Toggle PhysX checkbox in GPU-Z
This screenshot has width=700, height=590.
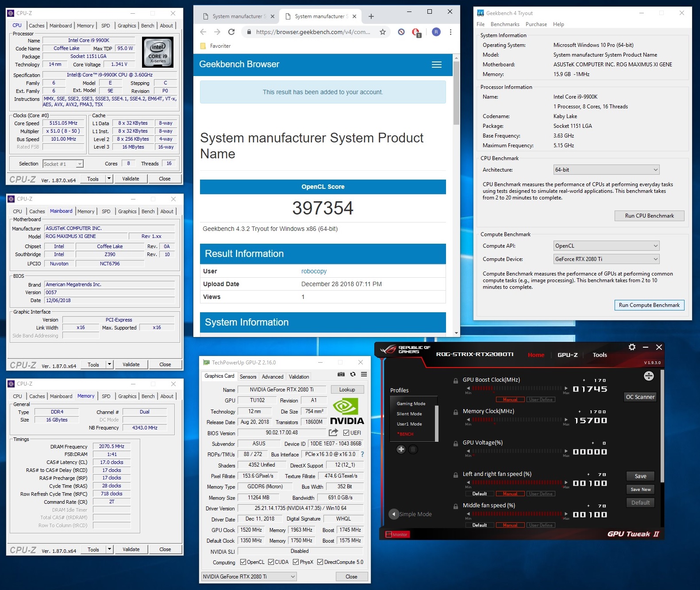pos(296,562)
